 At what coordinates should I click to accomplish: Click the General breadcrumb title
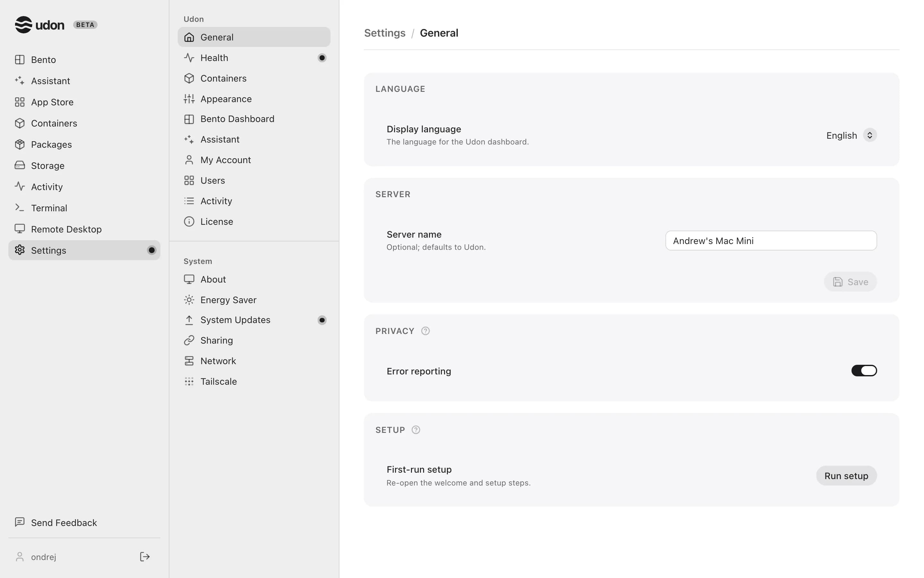click(439, 33)
